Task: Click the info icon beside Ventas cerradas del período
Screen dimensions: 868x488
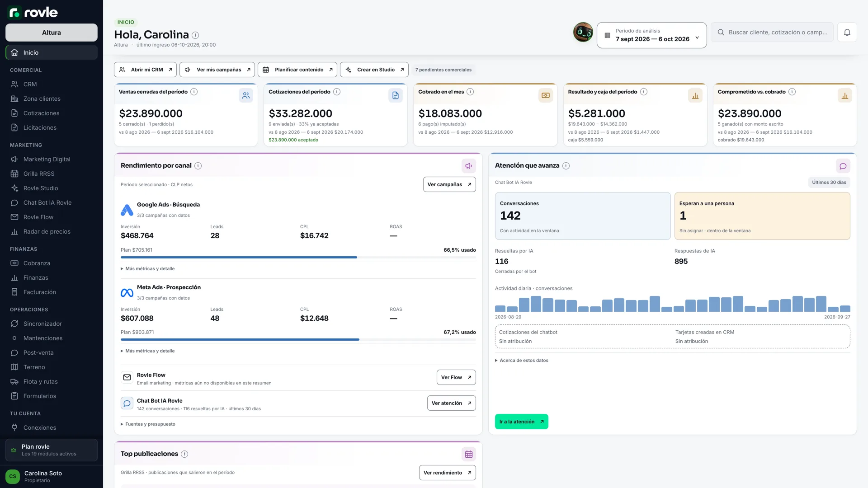Action: [x=194, y=92]
